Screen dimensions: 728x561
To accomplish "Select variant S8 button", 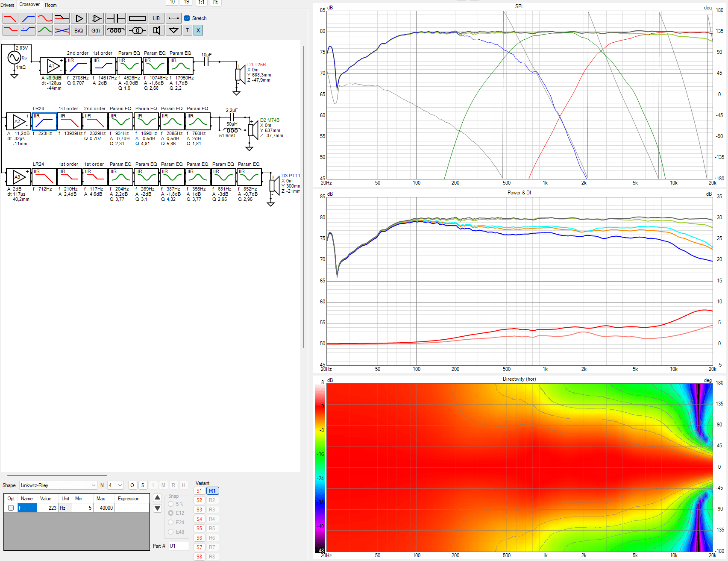I will (199, 557).
